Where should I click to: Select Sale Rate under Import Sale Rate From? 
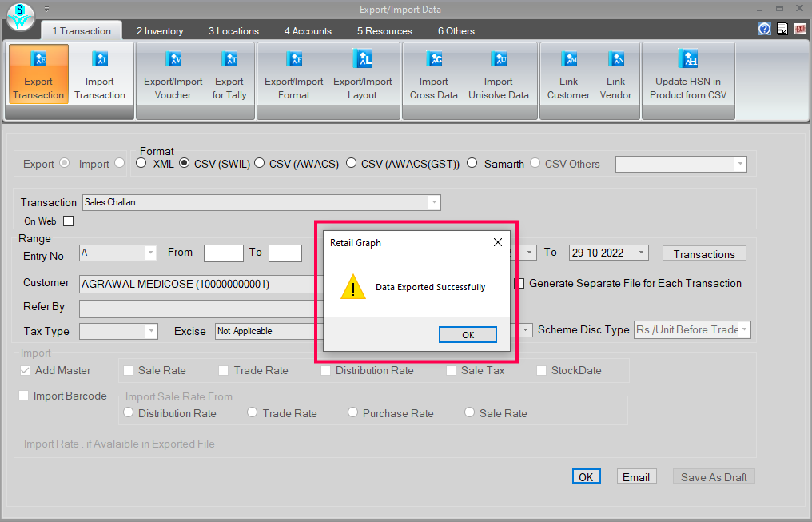point(470,412)
